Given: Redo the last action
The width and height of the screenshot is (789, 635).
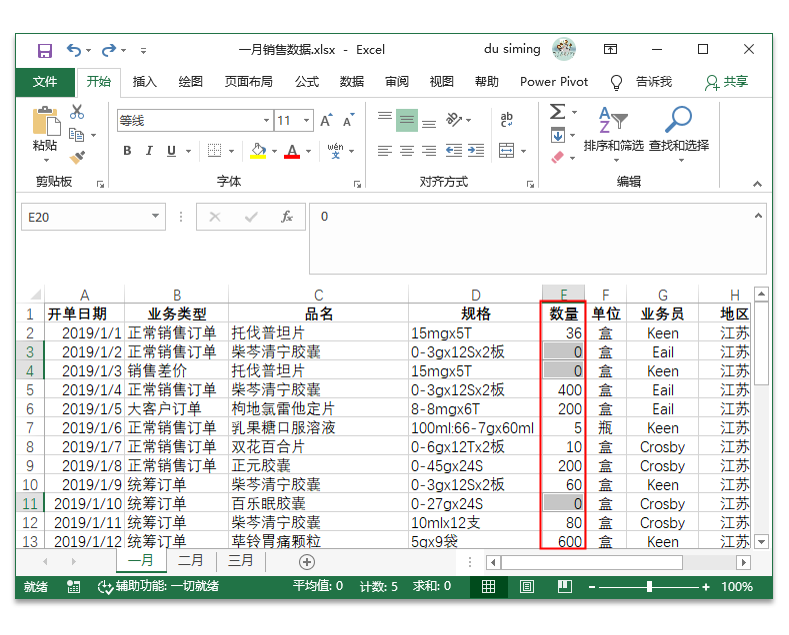Looking at the screenshot, I should (109, 50).
